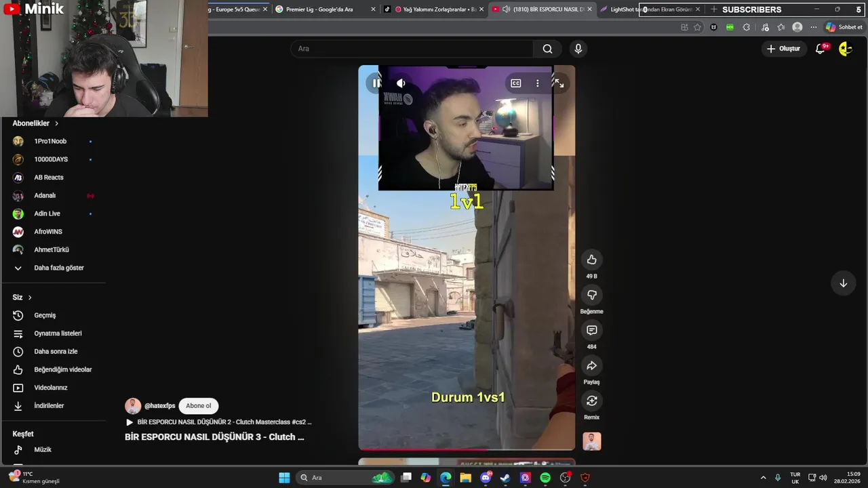
Task: Open the Windows Start menu
Action: (284, 478)
